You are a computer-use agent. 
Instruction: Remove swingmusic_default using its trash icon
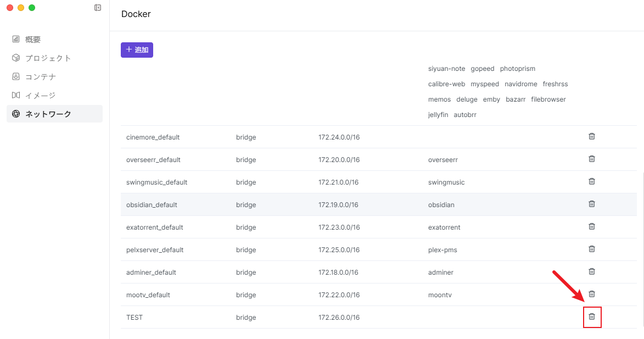592,181
